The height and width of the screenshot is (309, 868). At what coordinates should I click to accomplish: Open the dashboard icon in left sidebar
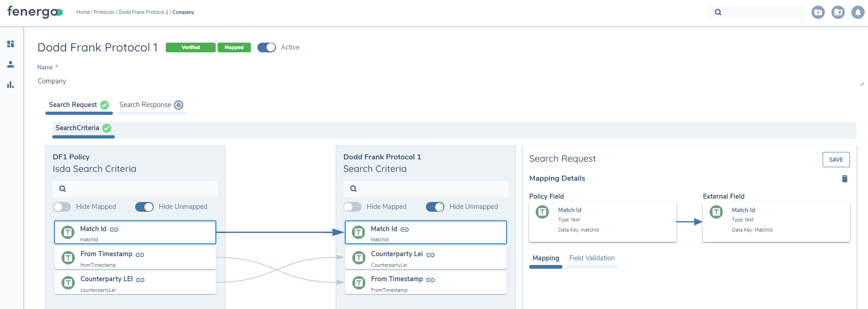pos(11,44)
